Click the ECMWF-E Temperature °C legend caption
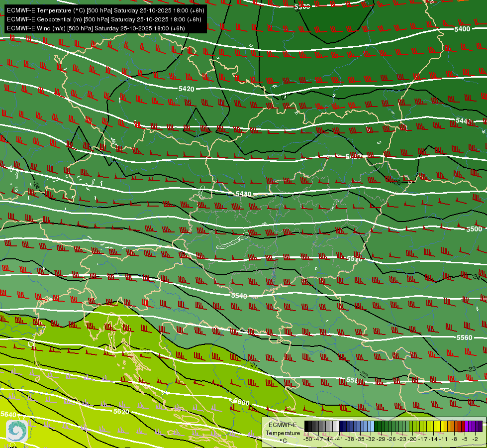Image resolution: width=487 pixels, height=448 pixels. coord(283,433)
